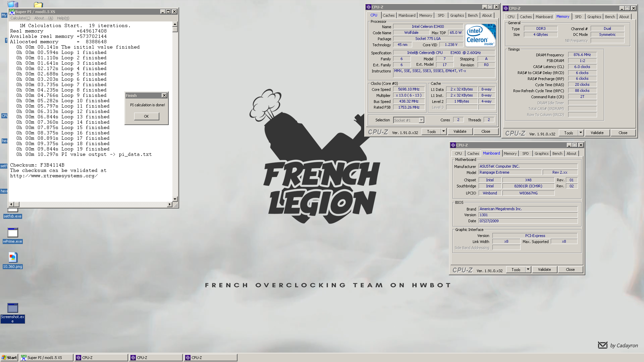
Task: Click the DRAM Frequency 876.6 MHz value
Action: [x=582, y=55]
